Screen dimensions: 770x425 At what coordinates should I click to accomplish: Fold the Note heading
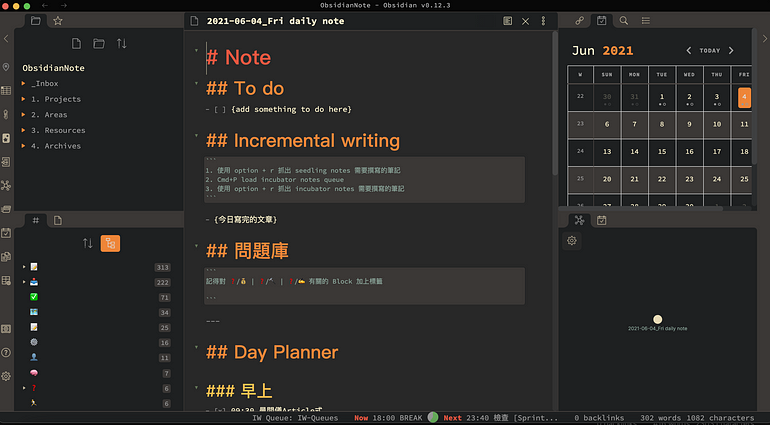(196, 51)
